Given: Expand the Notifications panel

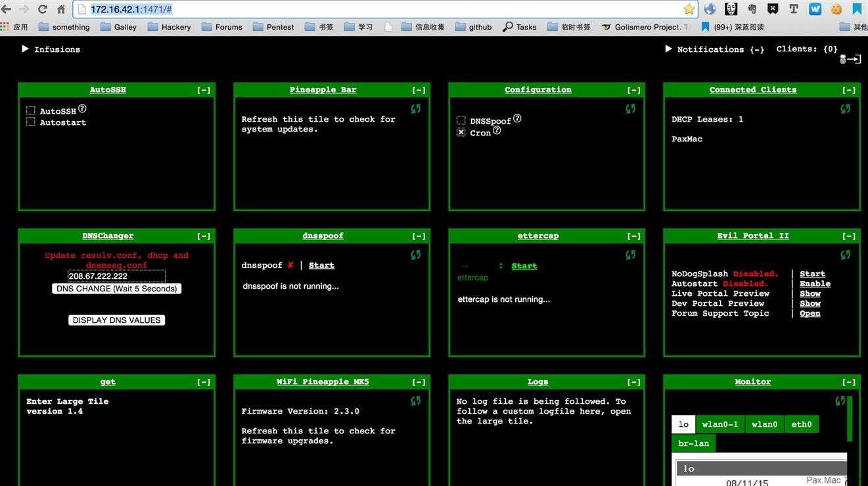Looking at the screenshot, I should point(715,49).
